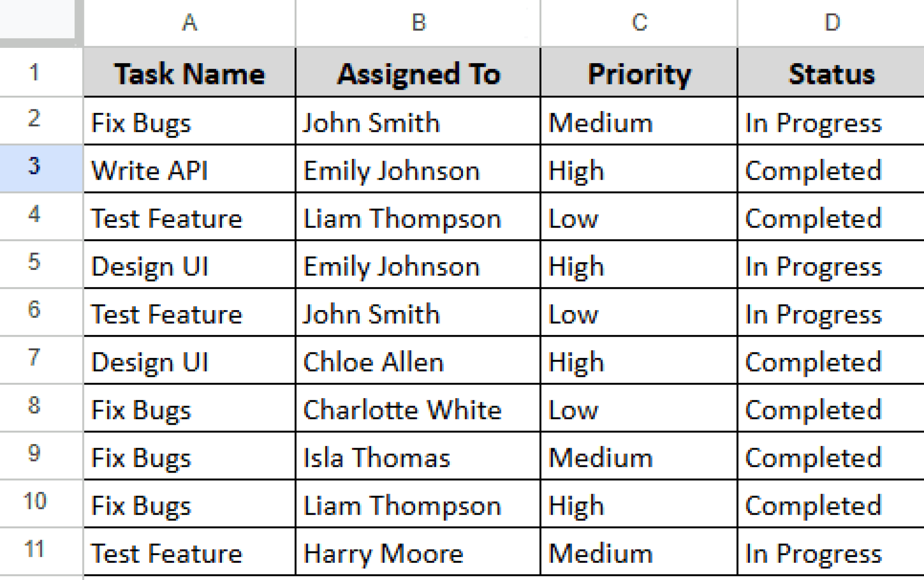Select column C header
The image size is (924, 580).
click(x=639, y=23)
